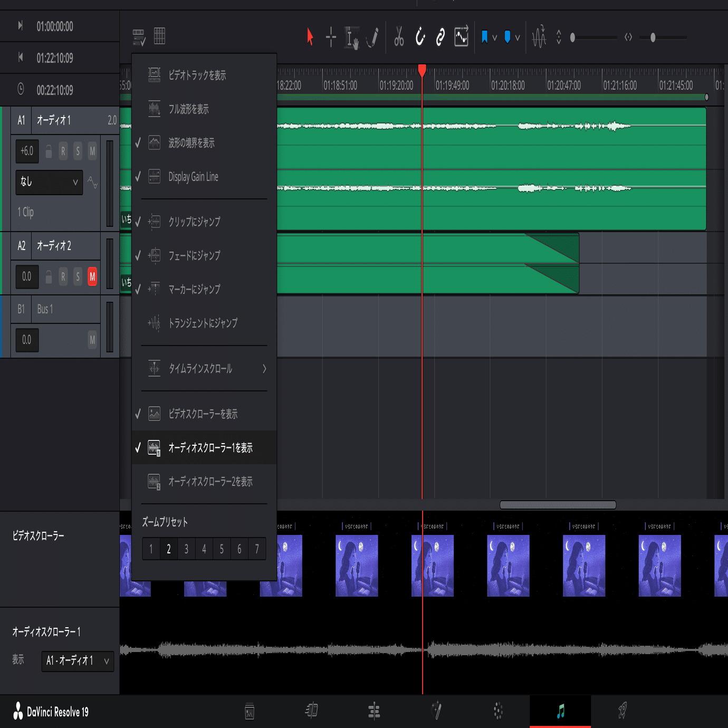Open the Color page
The height and width of the screenshot is (728, 728).
click(x=498, y=711)
